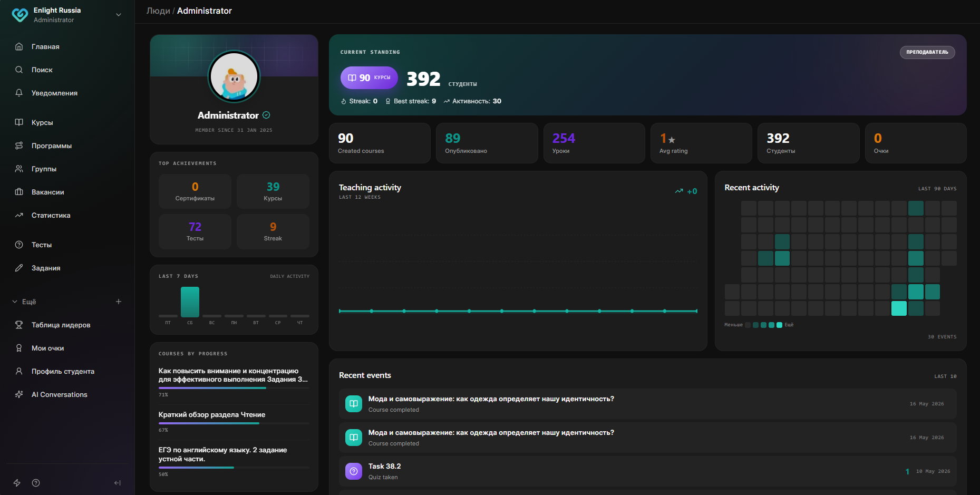The height and width of the screenshot is (495, 980).
Task: Click the 9 Streak achievement tile
Action: click(x=273, y=231)
